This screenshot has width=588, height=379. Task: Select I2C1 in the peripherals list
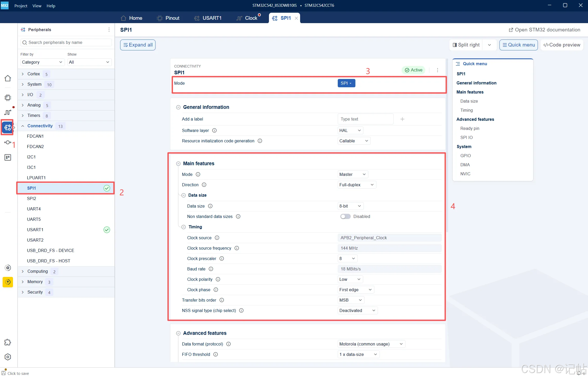(66, 157)
